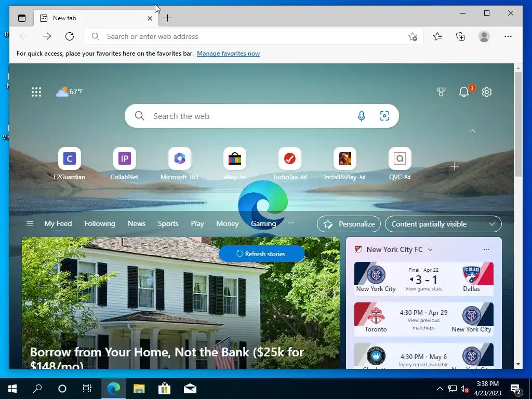Switch to the Gaming tab
Screen dimensions: 532x399
click(x=263, y=223)
